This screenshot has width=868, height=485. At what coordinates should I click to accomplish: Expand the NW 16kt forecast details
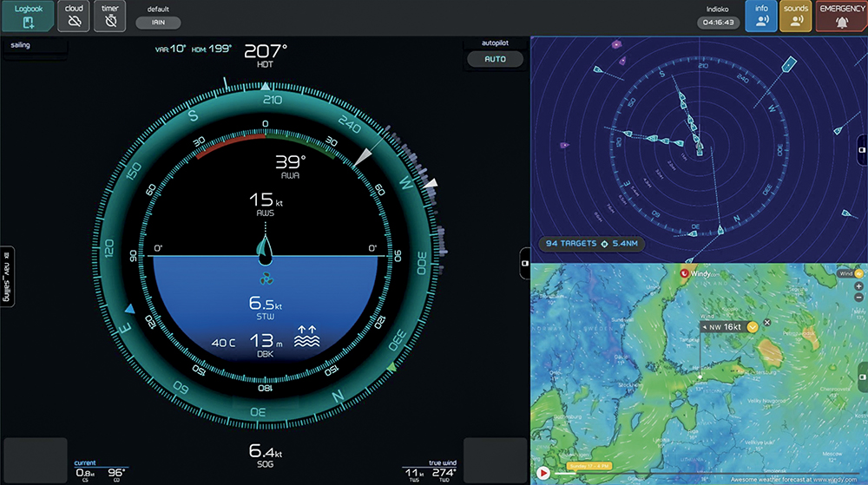coord(753,326)
